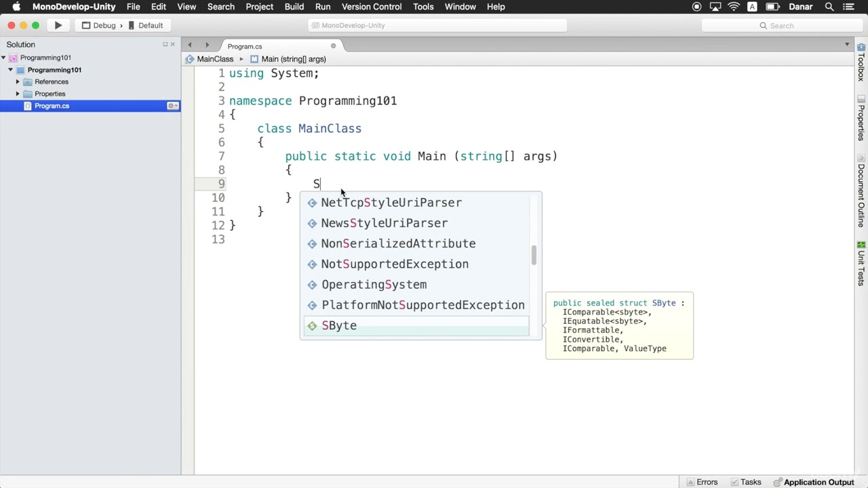Click the completion list scrollbar thumb
Image resolution: width=868 pixels, height=488 pixels.
[x=534, y=256]
